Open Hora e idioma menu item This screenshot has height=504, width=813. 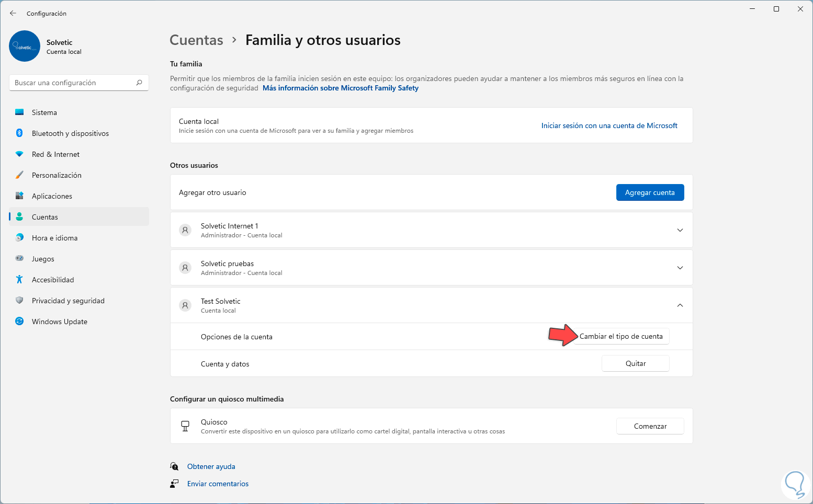(x=54, y=238)
